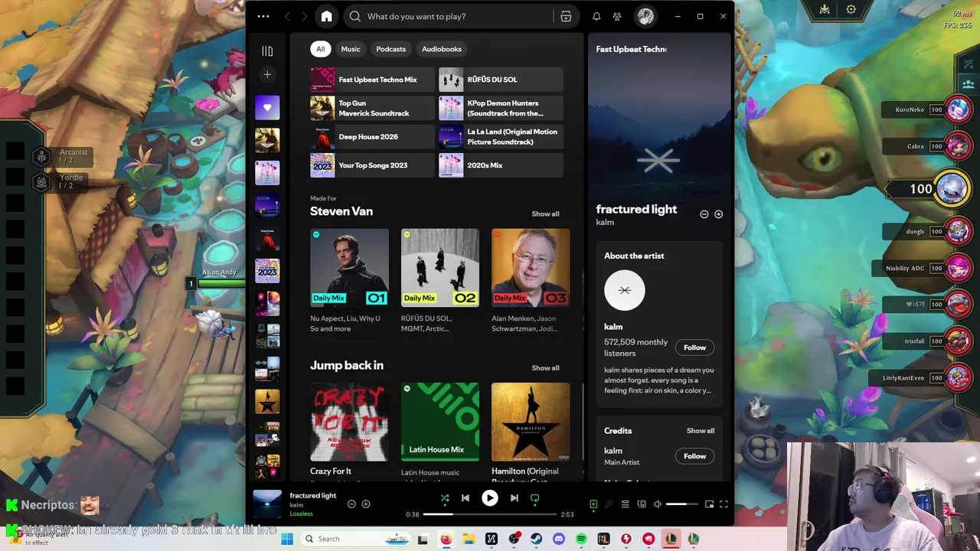Viewport: 980px width, 551px height.
Task: Enter full screen from player bar
Action: click(x=724, y=504)
